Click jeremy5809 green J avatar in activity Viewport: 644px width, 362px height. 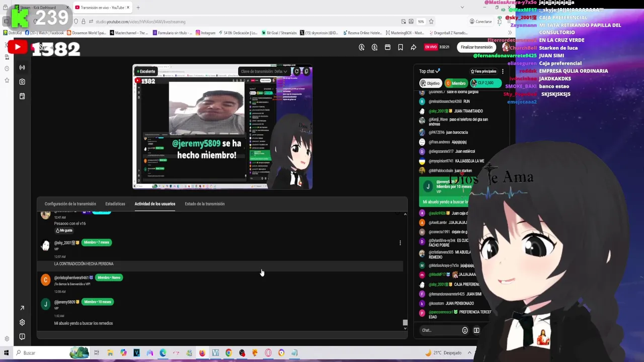click(46, 304)
